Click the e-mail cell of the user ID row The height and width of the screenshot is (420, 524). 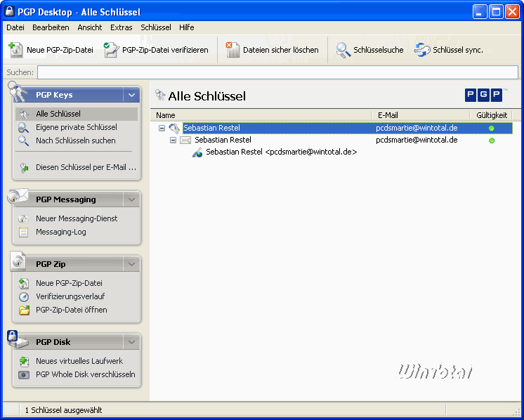pos(417,140)
